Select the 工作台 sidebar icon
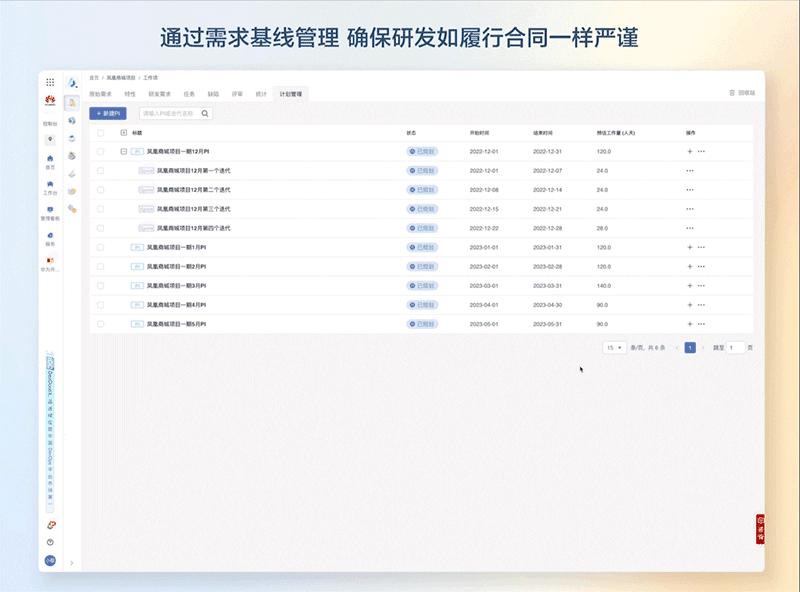This screenshot has height=592, width=800. pos(48,184)
